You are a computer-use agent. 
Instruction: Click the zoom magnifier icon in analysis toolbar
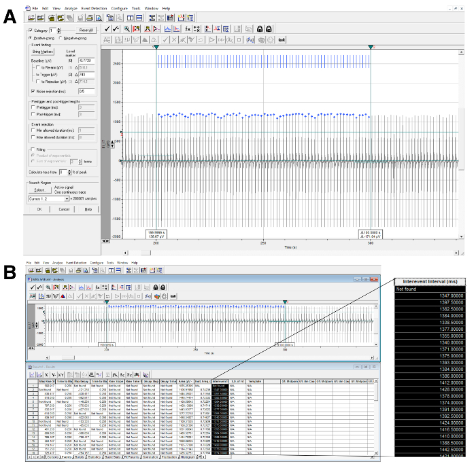[126, 29]
